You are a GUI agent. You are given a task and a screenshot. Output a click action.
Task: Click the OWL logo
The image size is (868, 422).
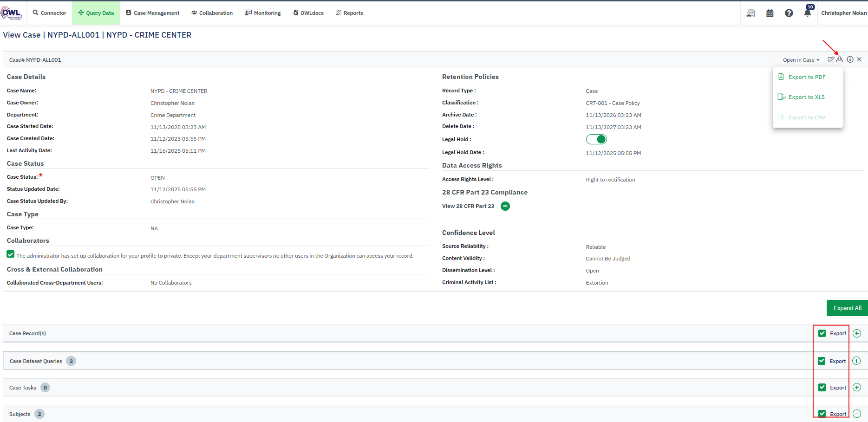coord(11,13)
